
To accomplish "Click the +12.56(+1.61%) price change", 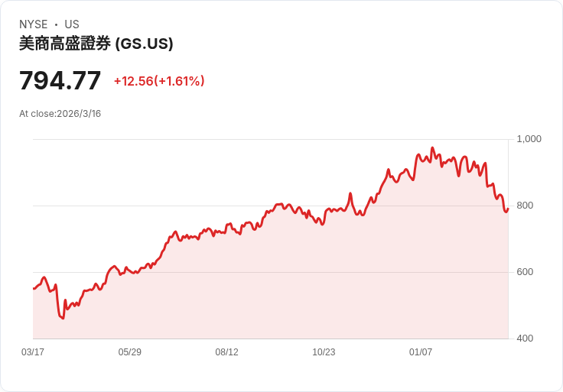I will pos(159,81).
